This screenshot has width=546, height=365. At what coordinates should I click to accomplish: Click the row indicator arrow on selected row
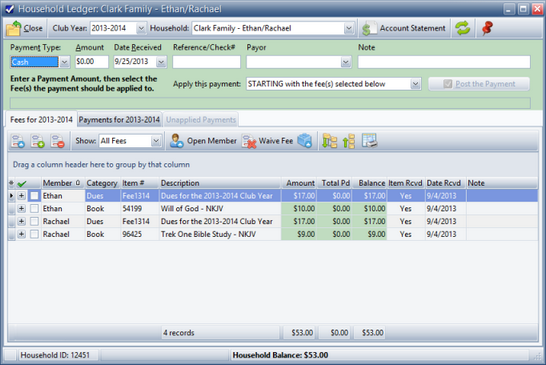[x=11, y=196]
